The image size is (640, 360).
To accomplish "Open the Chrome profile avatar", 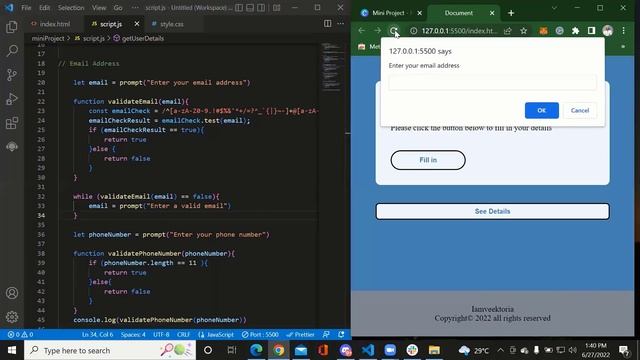I will (x=608, y=31).
